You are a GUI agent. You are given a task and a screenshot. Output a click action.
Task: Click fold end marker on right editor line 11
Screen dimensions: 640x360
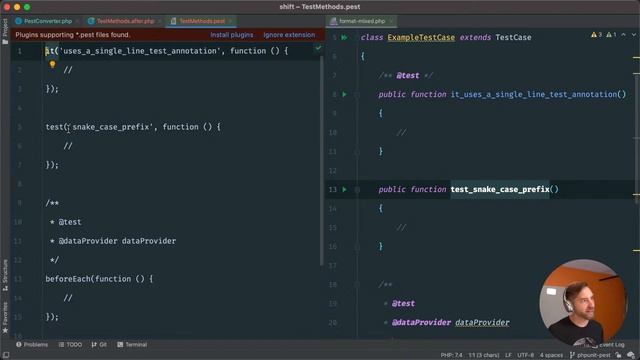pos(357,152)
